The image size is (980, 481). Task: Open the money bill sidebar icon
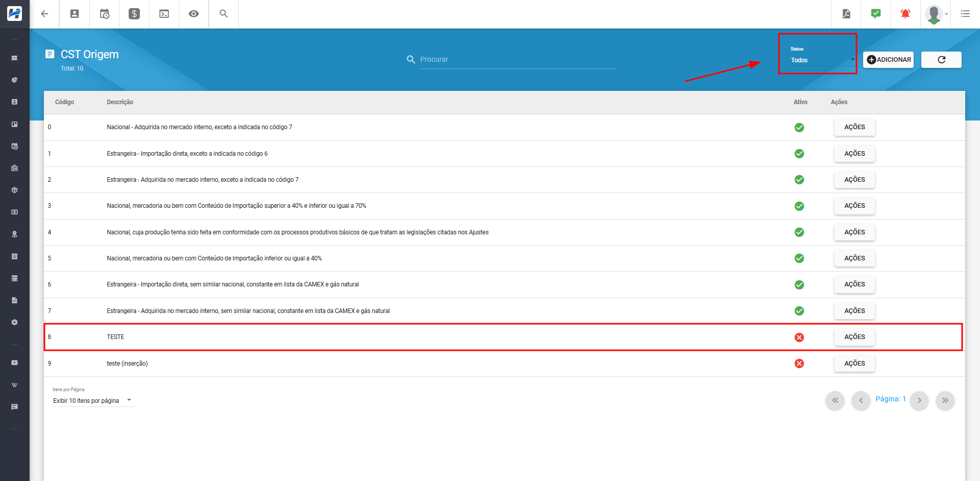click(x=14, y=212)
